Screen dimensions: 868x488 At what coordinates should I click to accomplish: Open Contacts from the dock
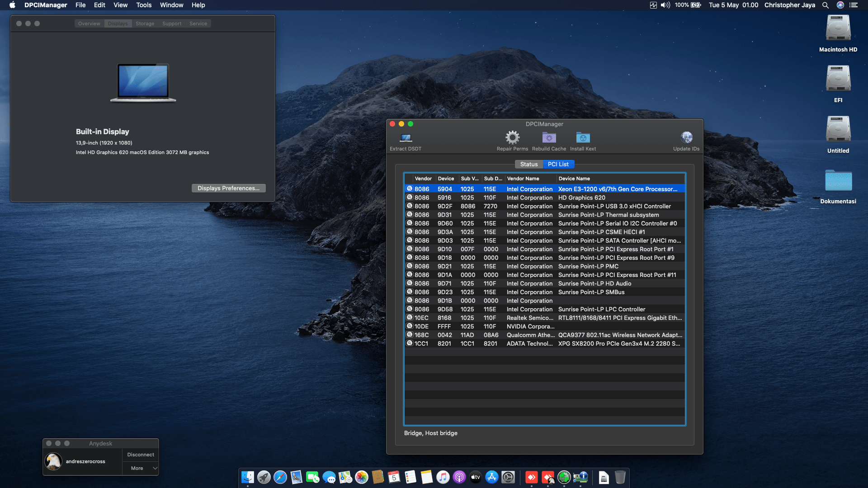(378, 477)
